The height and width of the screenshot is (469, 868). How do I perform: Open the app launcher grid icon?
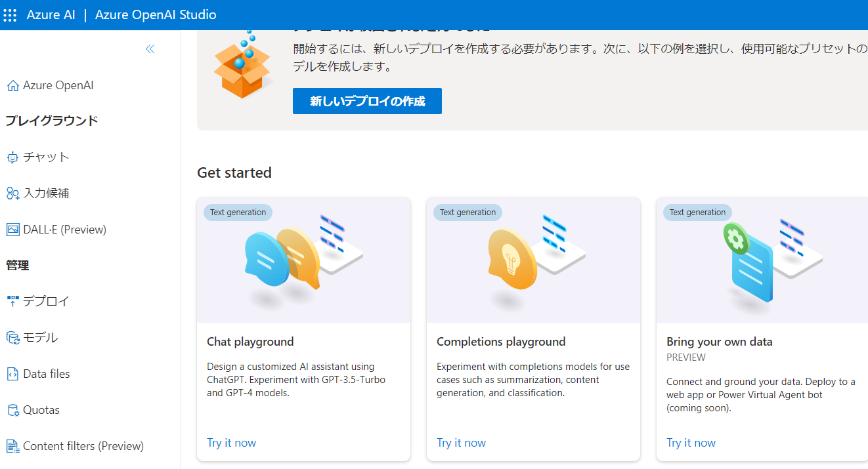10,14
